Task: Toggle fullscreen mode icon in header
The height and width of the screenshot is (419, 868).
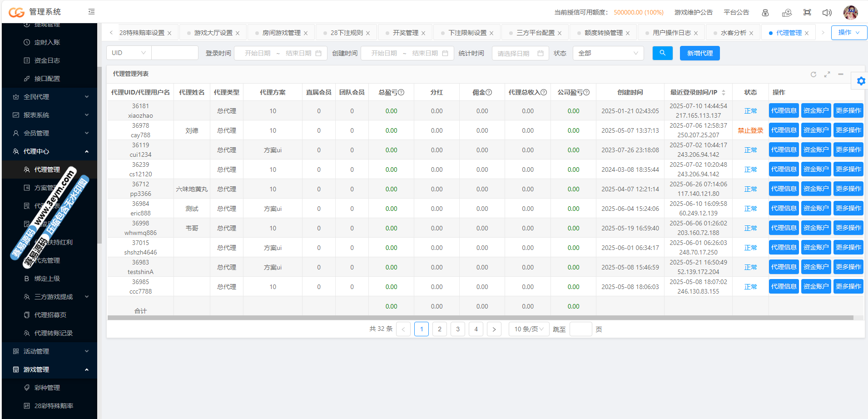Action: click(807, 12)
